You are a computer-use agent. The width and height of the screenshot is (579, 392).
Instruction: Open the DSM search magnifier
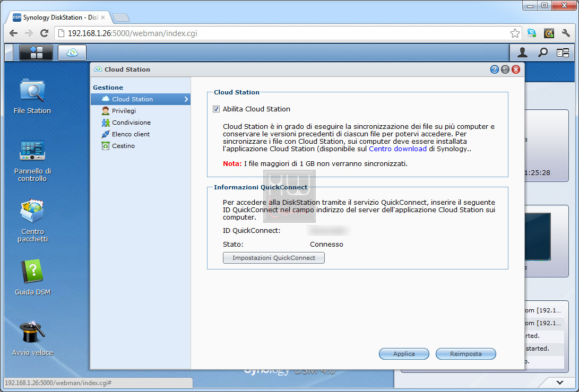542,53
